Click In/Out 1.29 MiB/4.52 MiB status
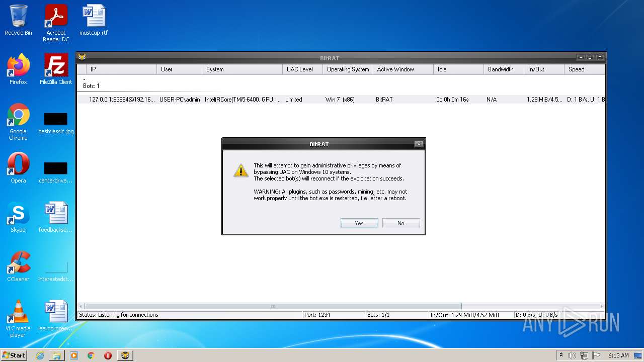The image size is (644, 362). pyautogui.click(x=464, y=315)
